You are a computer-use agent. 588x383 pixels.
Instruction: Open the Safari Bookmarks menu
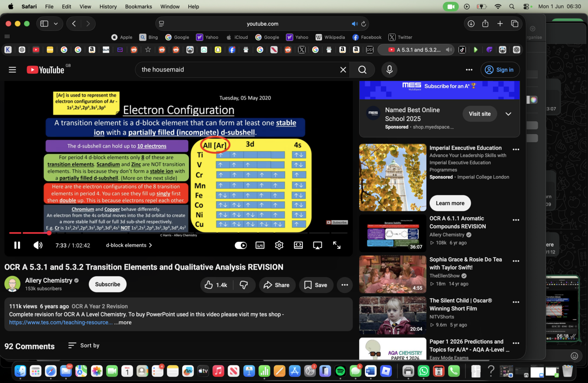coord(138,7)
